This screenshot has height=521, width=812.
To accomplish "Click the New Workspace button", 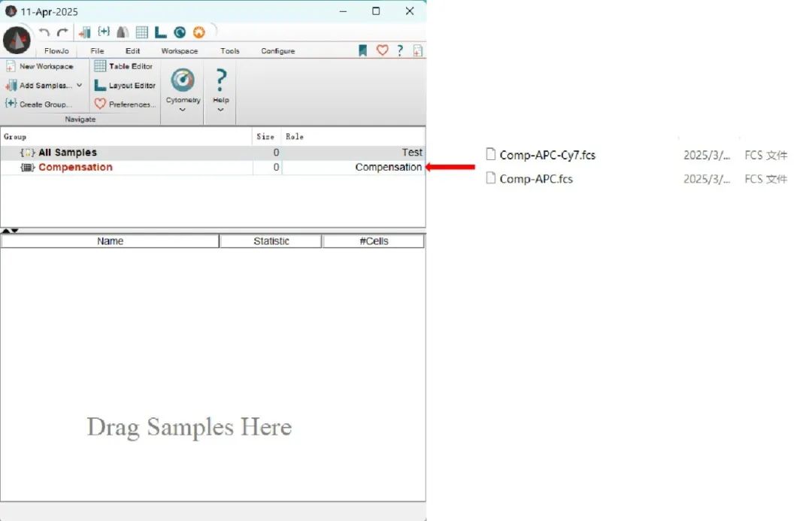I will 40,66.
